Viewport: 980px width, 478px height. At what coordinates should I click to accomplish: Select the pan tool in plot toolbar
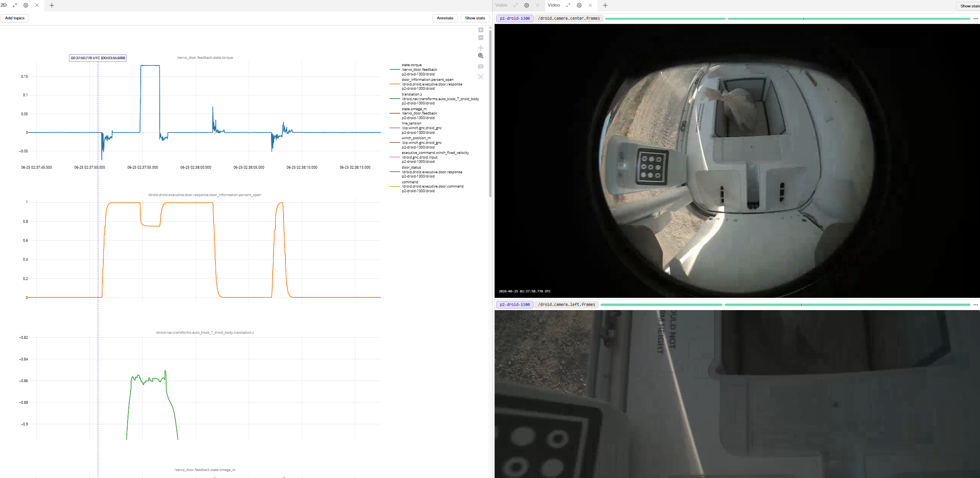(481, 48)
